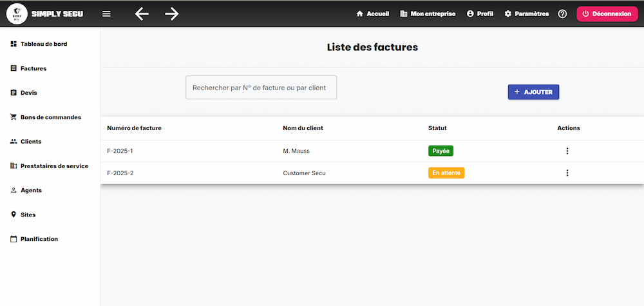644x306 pixels.
Task: Go forward with the right arrow
Action: (x=171, y=14)
